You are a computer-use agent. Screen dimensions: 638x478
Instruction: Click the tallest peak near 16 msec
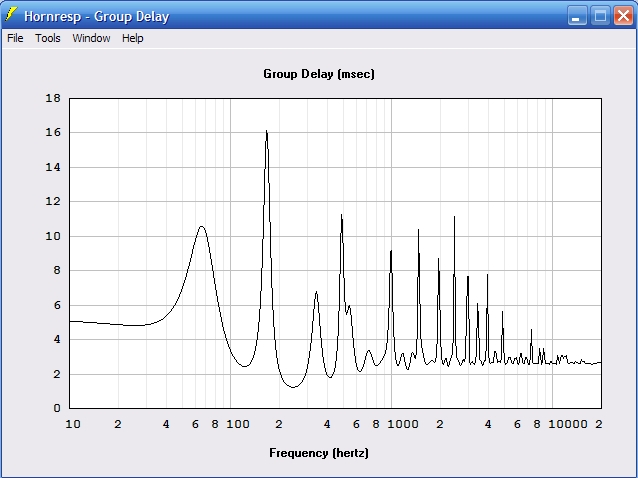(x=267, y=132)
